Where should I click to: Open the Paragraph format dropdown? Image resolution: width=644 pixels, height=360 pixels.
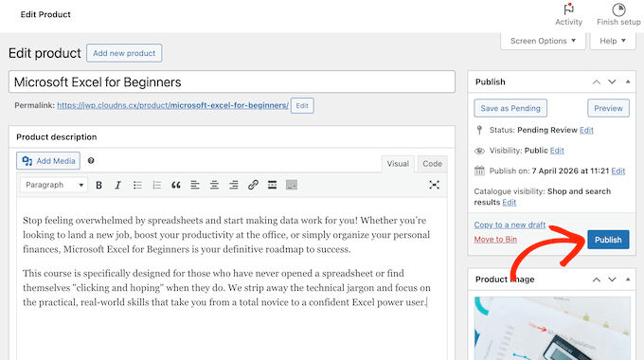[54, 185]
